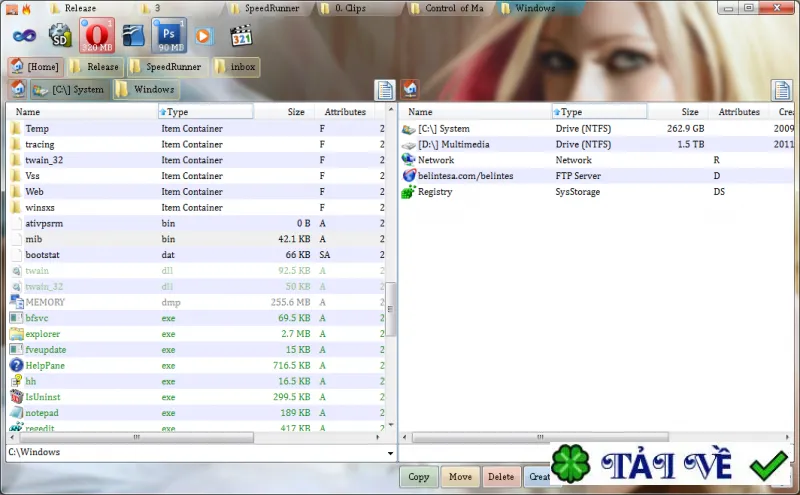The width and height of the screenshot is (800, 495).
Task: Click the Move button
Action: [x=460, y=477]
